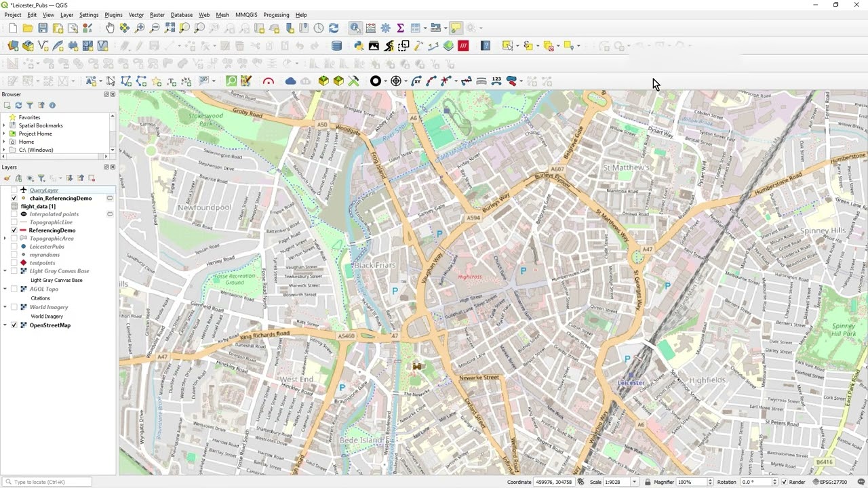
Task: Click Remove Layer icon in Layers panel
Action: 92,178
